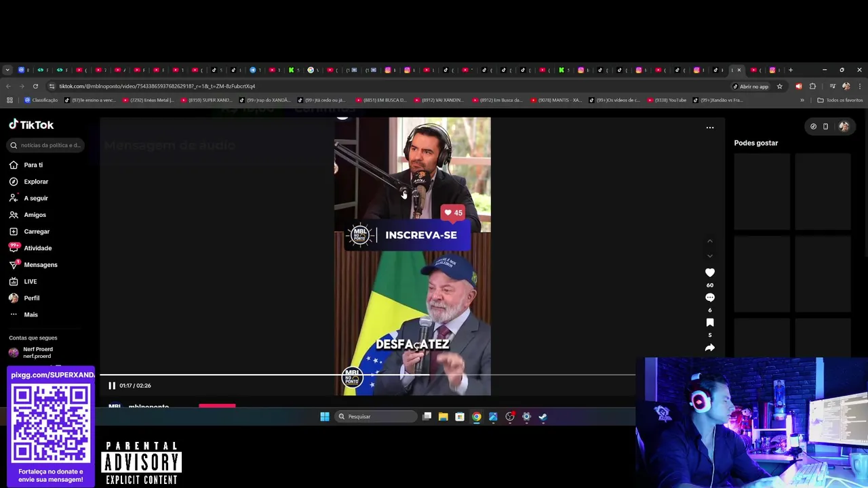Open Chrome profile avatar

tap(846, 87)
